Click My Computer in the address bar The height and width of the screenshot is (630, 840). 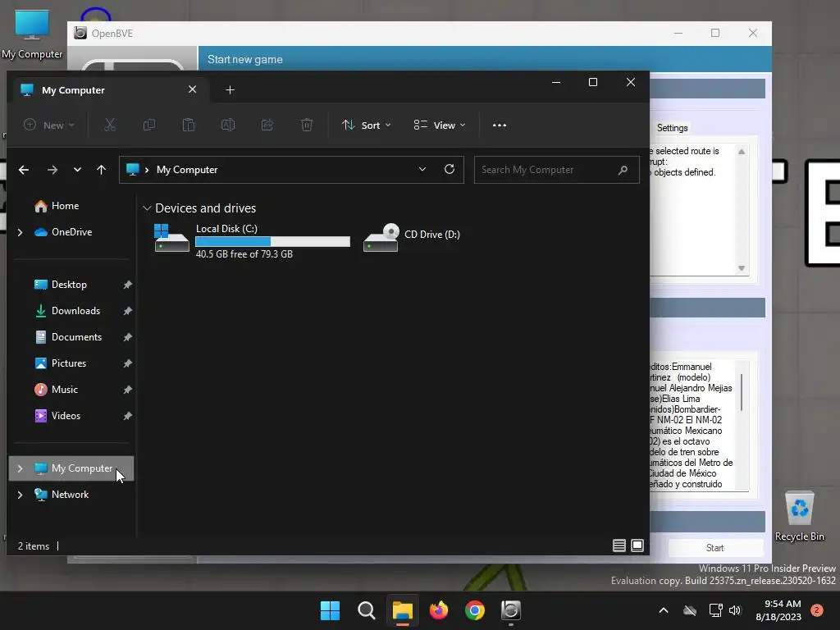pos(187,170)
